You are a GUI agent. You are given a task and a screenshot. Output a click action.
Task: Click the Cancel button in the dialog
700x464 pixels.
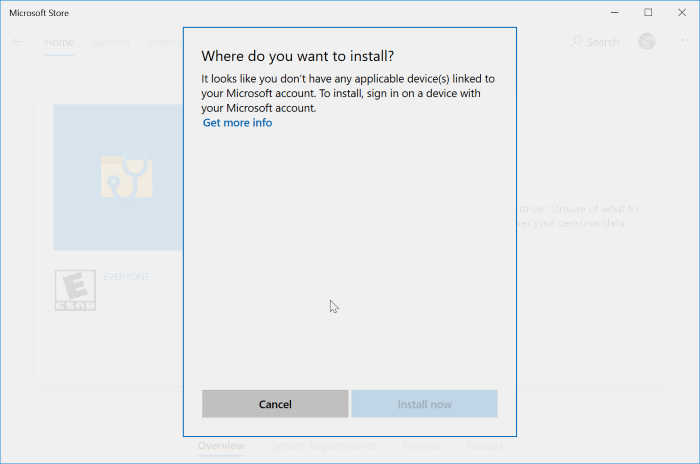pyautogui.click(x=275, y=404)
